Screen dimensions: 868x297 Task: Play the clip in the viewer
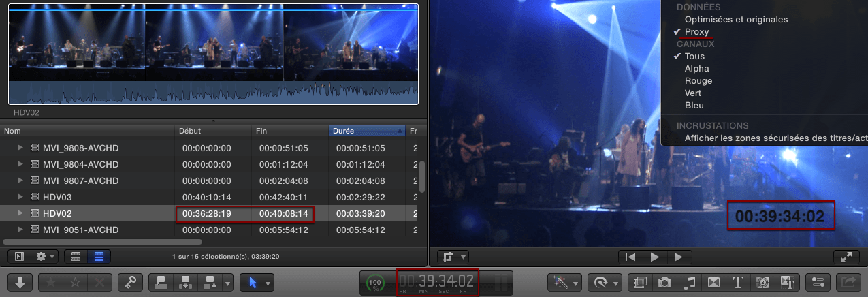[x=655, y=257]
